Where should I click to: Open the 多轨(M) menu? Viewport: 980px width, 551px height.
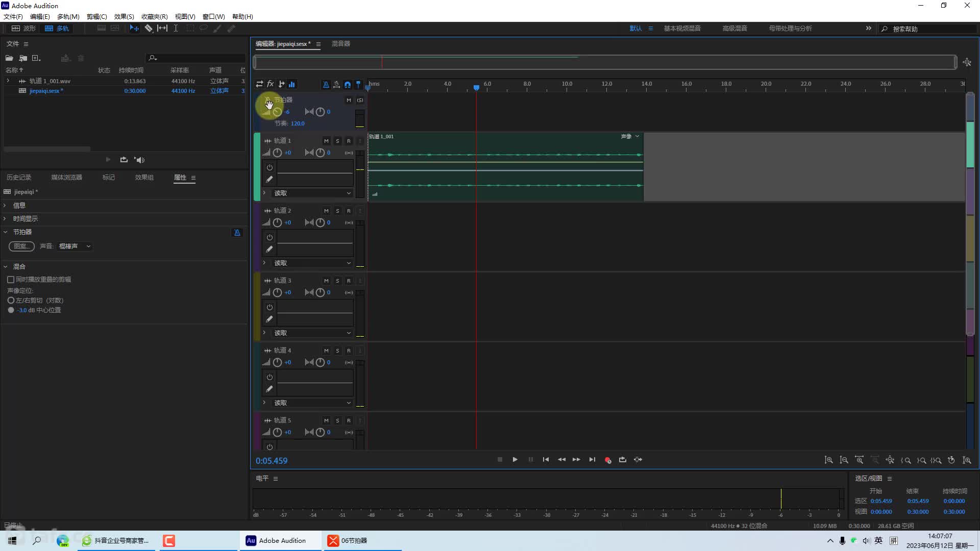point(68,17)
